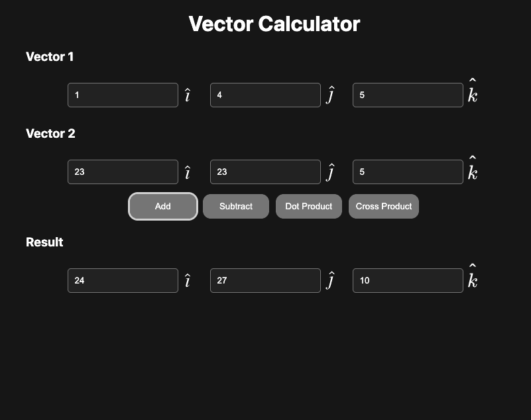Select Vector 1 j-component input field
The width and height of the screenshot is (531, 420).
pyautogui.click(x=265, y=95)
